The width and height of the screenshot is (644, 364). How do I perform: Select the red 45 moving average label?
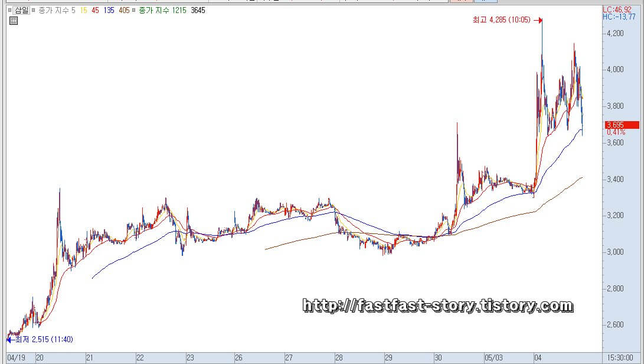[x=95, y=10]
